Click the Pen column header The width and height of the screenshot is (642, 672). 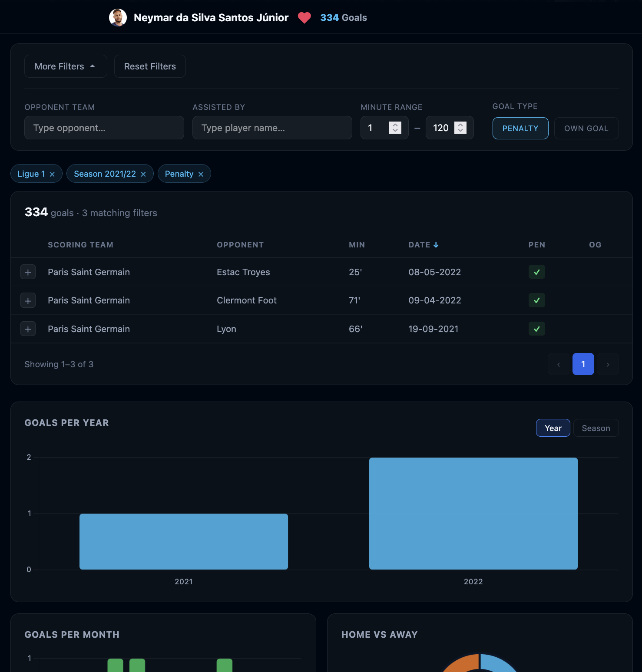537,245
